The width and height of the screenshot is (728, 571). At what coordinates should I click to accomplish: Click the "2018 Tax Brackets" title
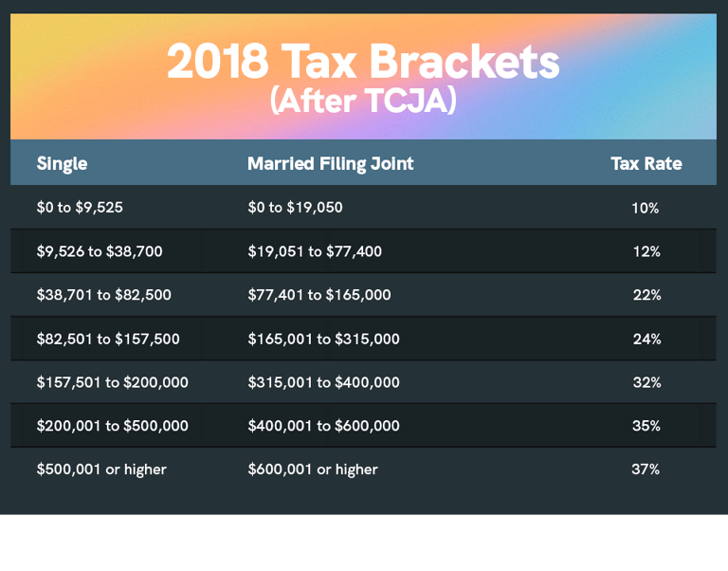point(363,63)
